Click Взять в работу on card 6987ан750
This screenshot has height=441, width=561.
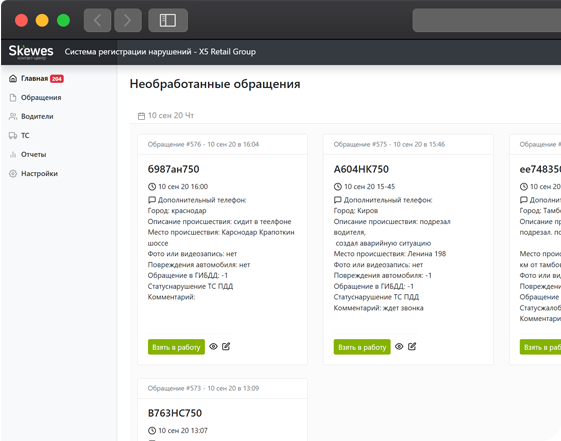pos(176,347)
